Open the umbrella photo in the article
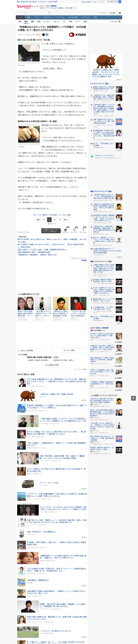138x644 pixels. pyautogui.click(x=29, y=53)
